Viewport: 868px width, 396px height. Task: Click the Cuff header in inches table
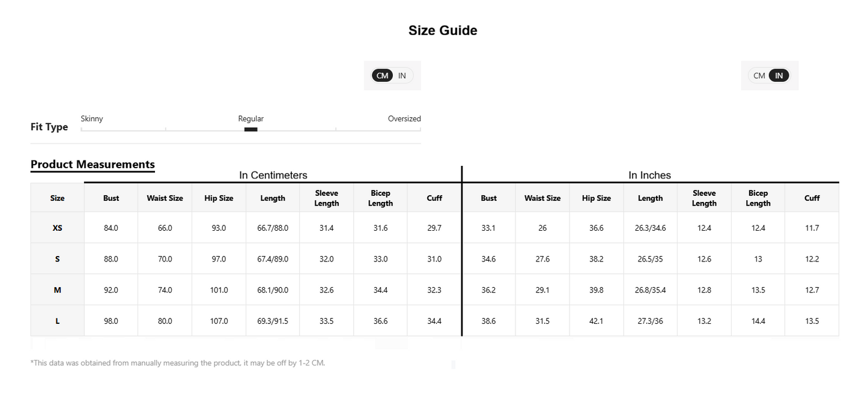click(812, 198)
